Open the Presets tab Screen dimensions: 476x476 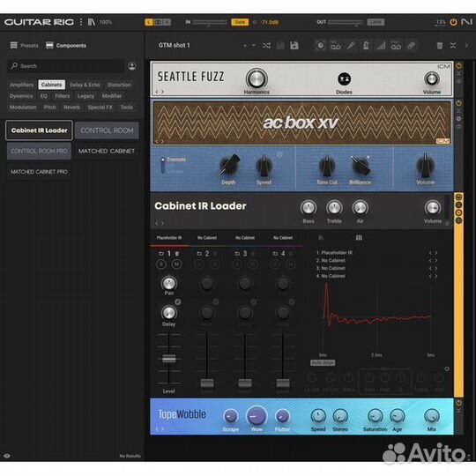point(25,46)
